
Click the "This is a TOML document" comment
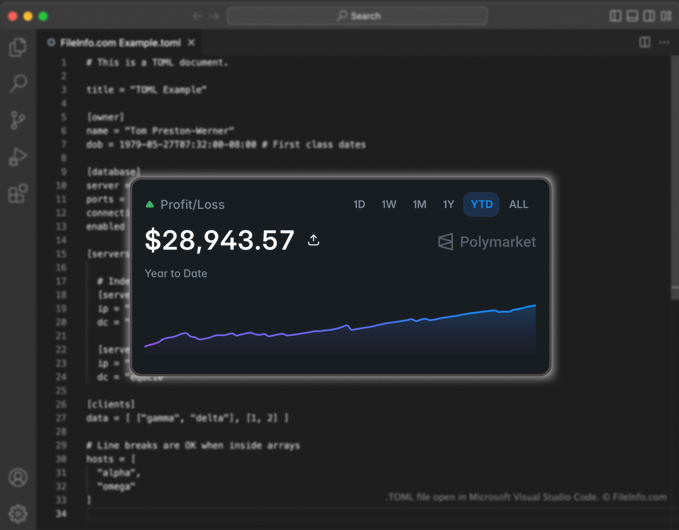[x=157, y=63]
